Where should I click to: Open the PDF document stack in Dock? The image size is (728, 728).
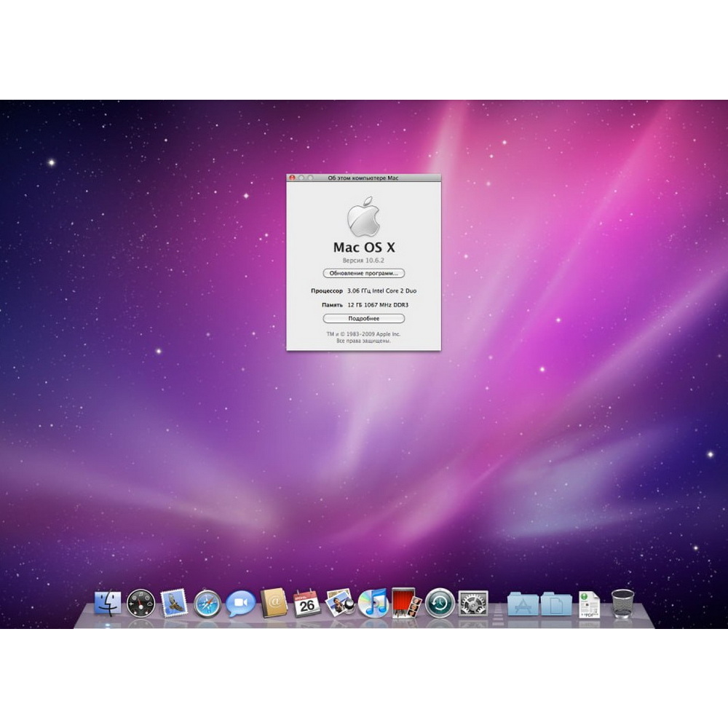[x=589, y=604]
